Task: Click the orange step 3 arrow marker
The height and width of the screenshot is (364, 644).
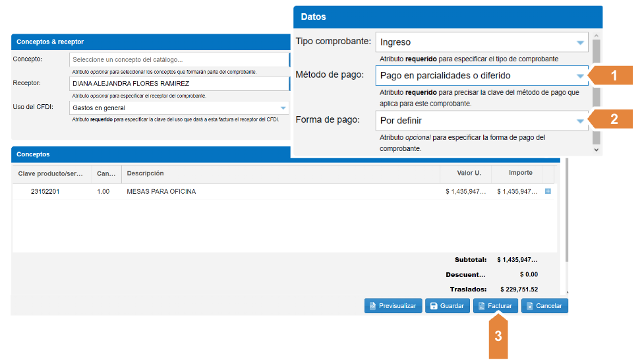Action: (x=498, y=336)
